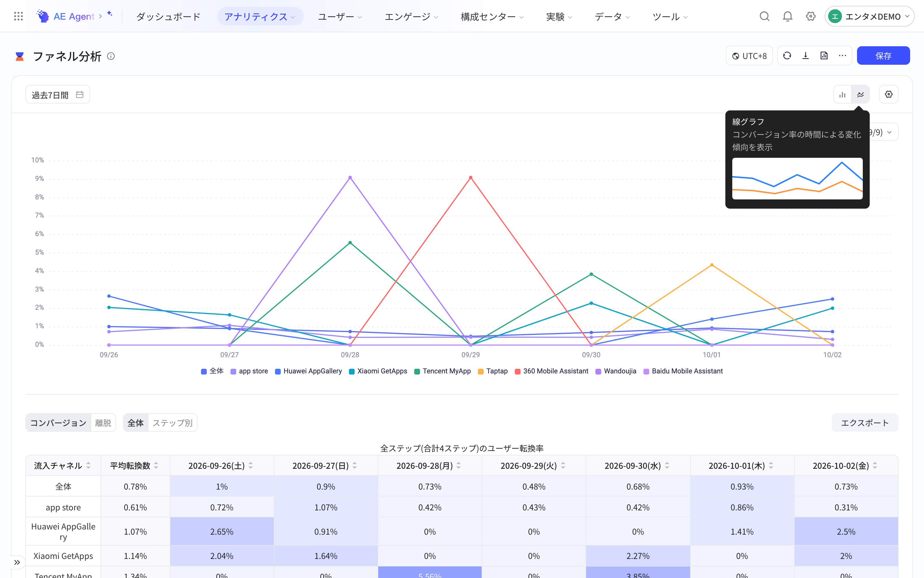Open the calendar icon in 過去7日間
This screenshot has height=578, width=924.
(79, 95)
